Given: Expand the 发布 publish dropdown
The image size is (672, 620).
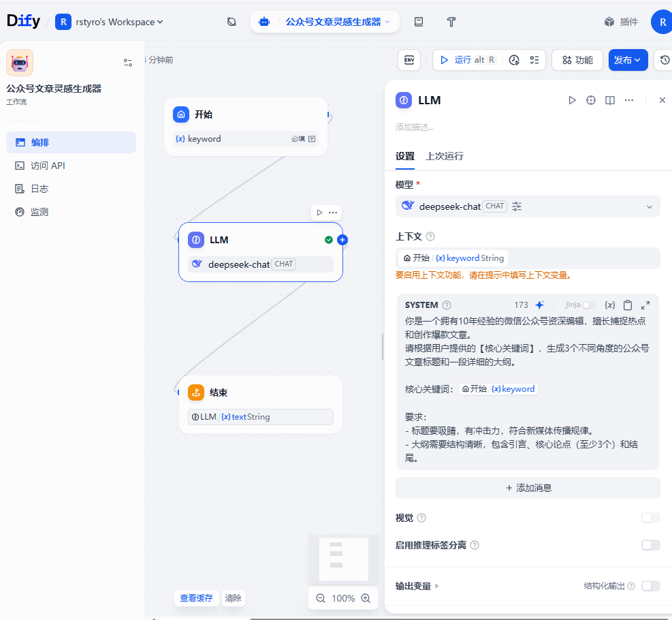Looking at the screenshot, I should click(x=627, y=60).
